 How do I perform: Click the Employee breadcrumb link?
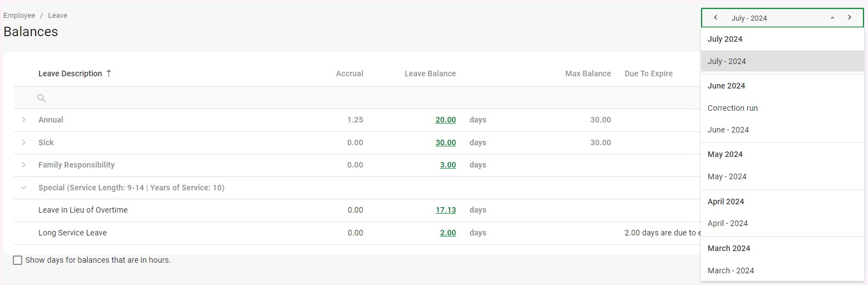coord(19,16)
